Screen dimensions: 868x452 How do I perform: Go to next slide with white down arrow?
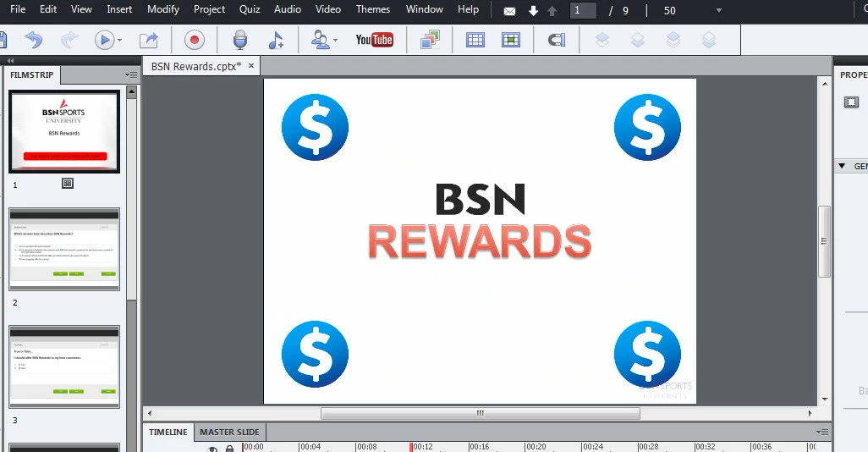[x=533, y=10]
